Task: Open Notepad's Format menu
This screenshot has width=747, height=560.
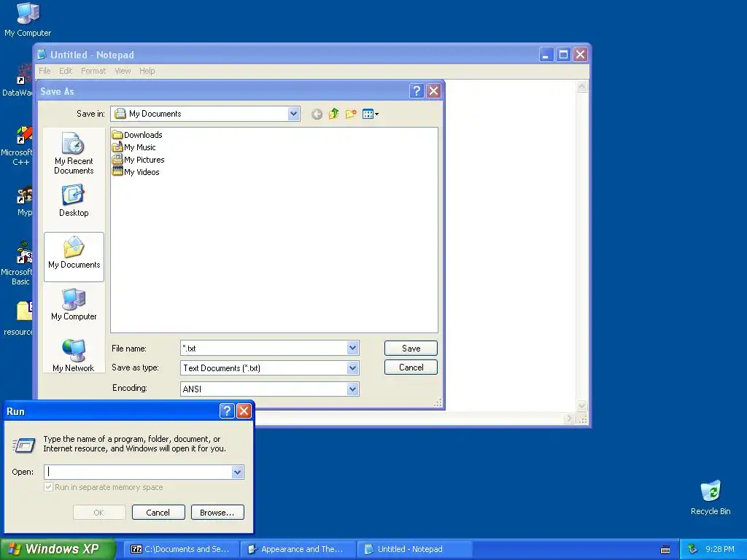Action: (93, 71)
